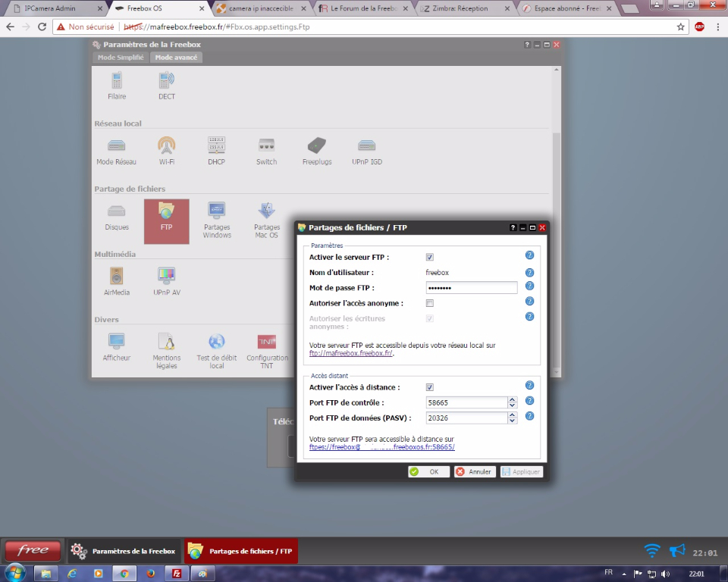
Task: Show help for Port FTP de données (PASV)
Action: 530,416
